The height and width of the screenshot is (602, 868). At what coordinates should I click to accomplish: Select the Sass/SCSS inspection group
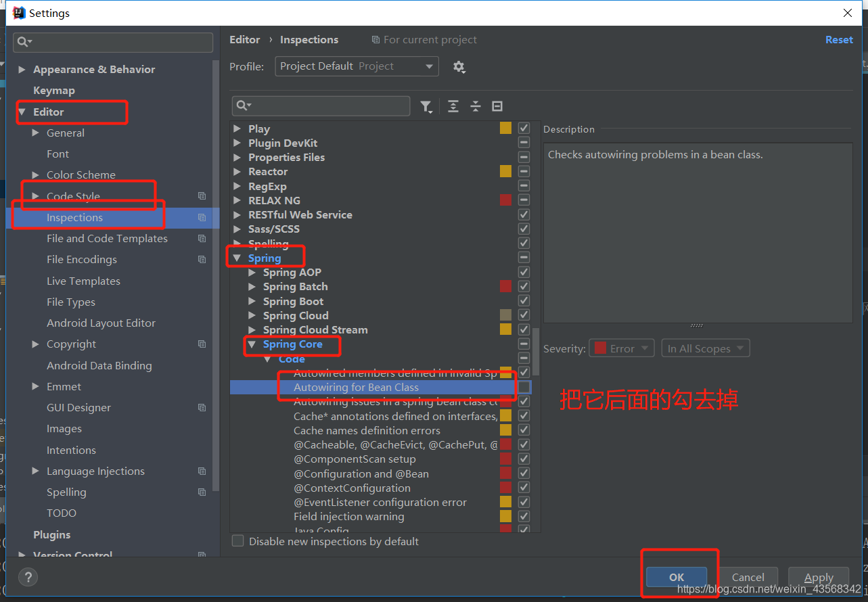tap(274, 229)
